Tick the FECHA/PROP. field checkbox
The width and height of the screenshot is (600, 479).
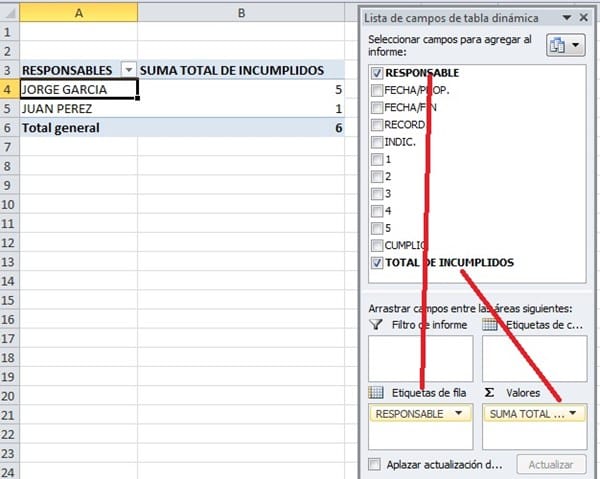point(377,90)
